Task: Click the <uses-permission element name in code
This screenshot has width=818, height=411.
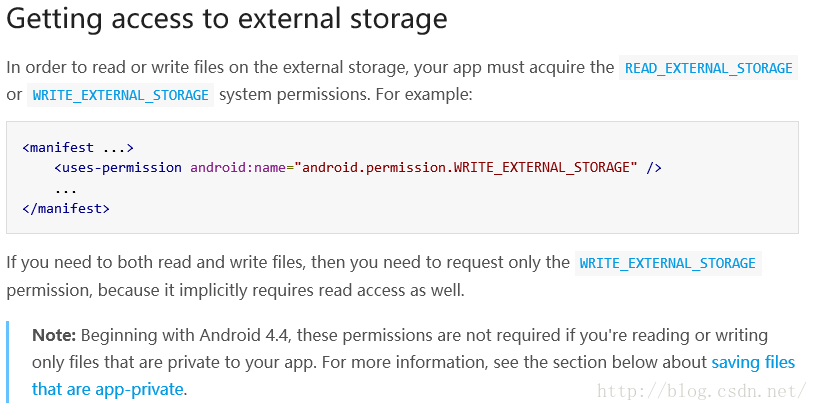Action: [x=118, y=167]
